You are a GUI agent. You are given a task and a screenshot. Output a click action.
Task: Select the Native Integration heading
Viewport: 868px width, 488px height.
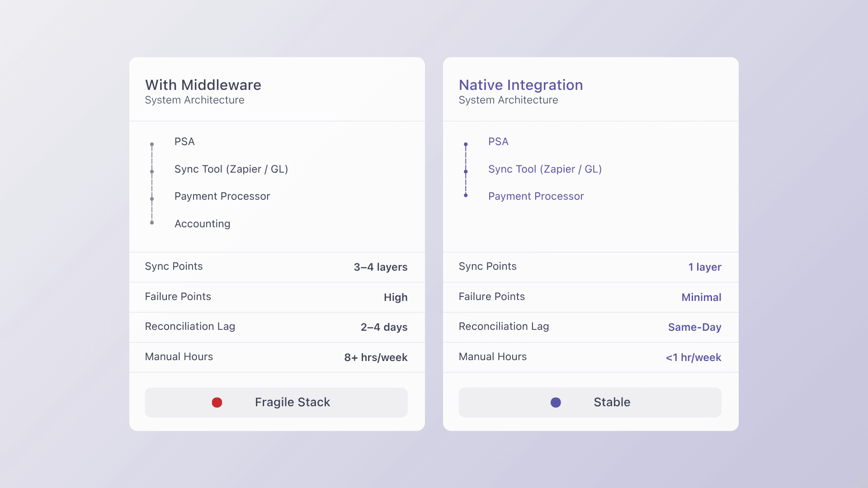[x=521, y=85]
